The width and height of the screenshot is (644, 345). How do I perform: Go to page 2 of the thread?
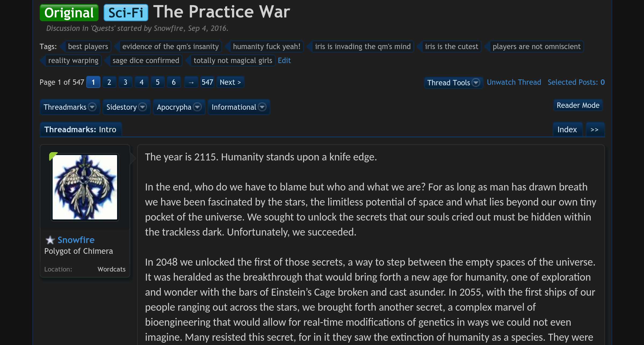[109, 82]
